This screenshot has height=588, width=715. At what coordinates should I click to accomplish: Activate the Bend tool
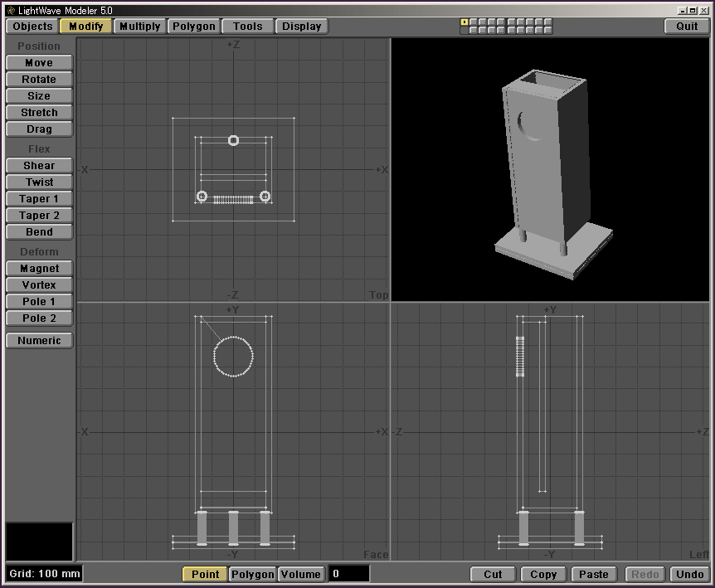pos(39,232)
